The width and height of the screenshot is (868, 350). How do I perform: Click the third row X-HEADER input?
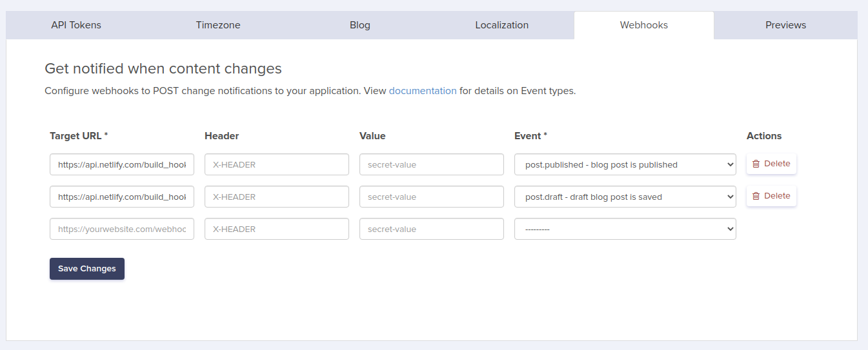[x=277, y=229]
